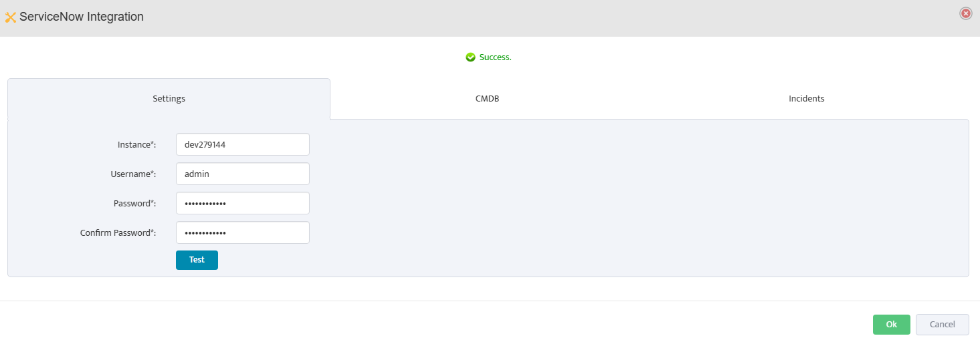Image resolution: width=980 pixels, height=342 pixels.
Task: Go to the Incidents tab
Action: tap(806, 99)
